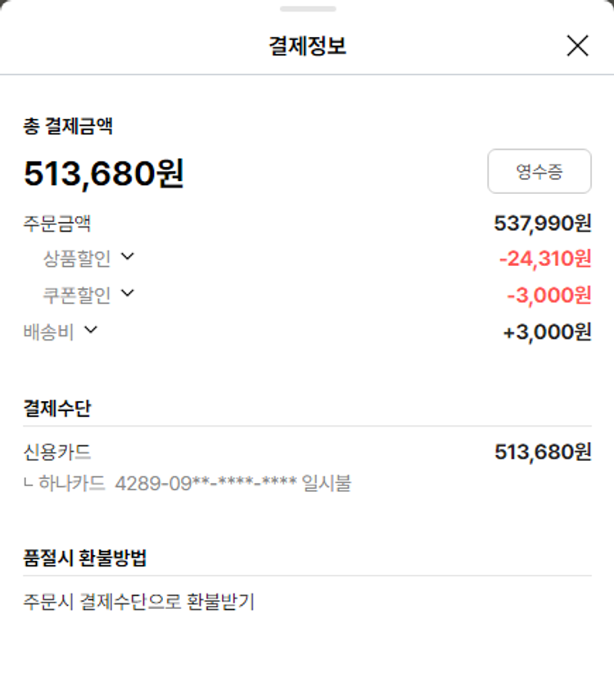Click the large bold 513,680원 total

104,174
